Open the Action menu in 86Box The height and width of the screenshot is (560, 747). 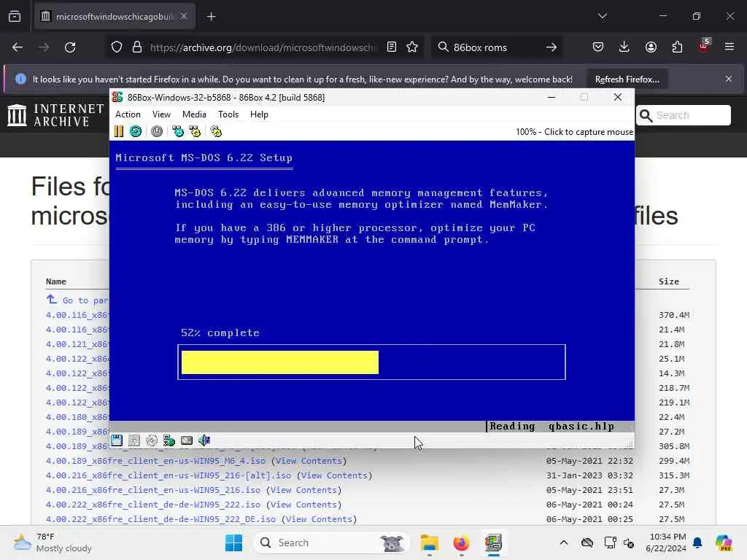click(x=128, y=114)
